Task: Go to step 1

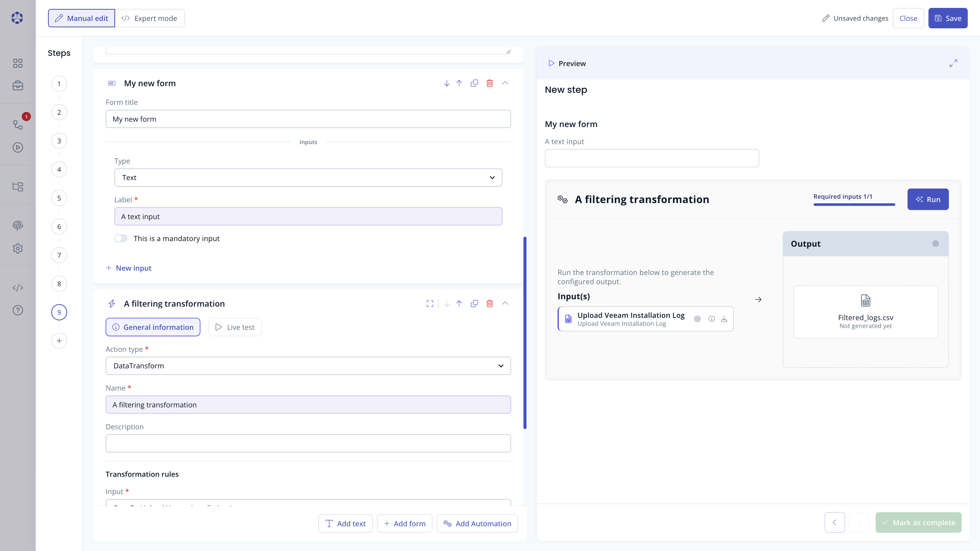Action: click(x=59, y=84)
